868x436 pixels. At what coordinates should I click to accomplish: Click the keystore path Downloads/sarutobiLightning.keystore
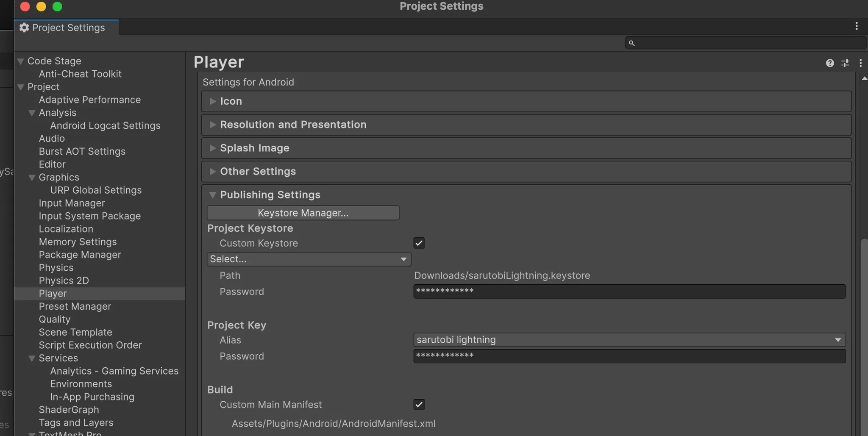click(502, 276)
